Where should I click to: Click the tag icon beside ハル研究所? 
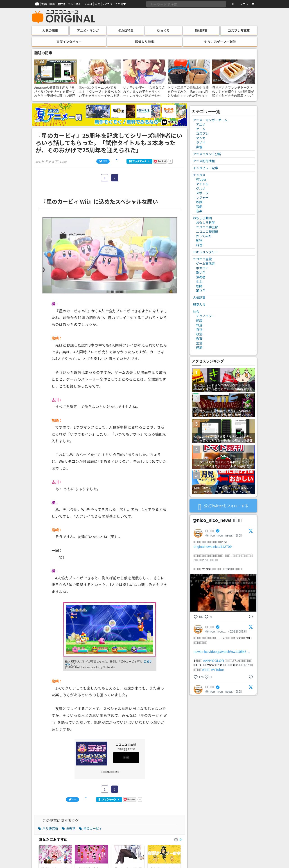pos(40,828)
